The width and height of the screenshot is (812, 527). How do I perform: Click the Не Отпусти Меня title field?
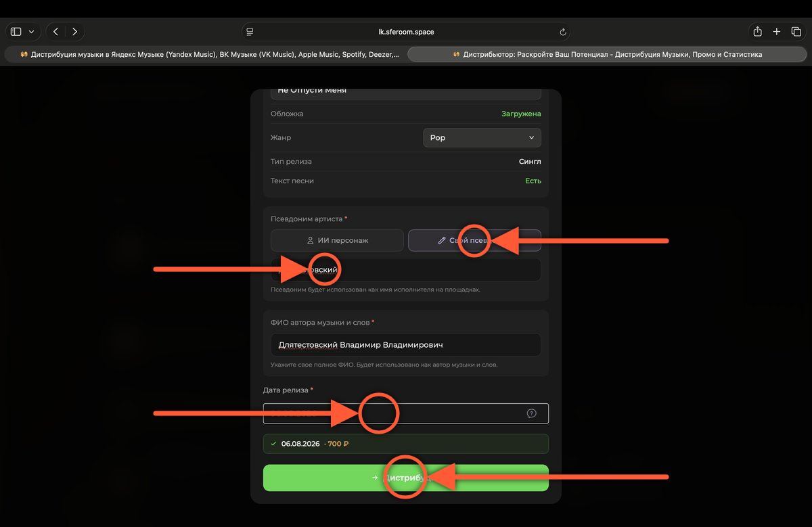(x=406, y=93)
